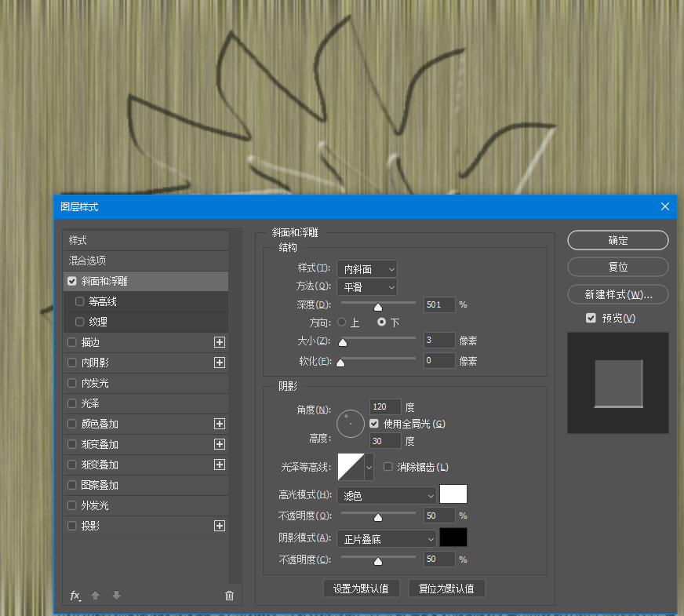This screenshot has height=616, width=684.
Task: Click the 光泽等高线 contour thumbnail
Action: [351, 467]
